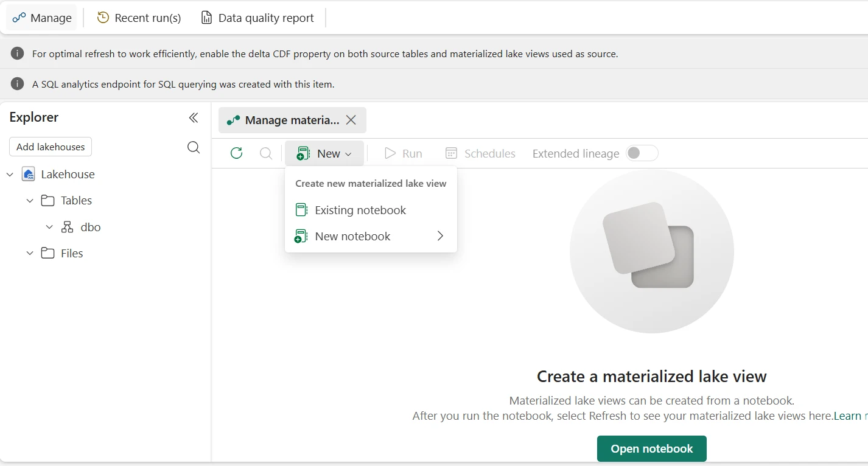Click 'Create new materialized lake view' menu header
This screenshot has height=466, width=868.
pos(371,183)
